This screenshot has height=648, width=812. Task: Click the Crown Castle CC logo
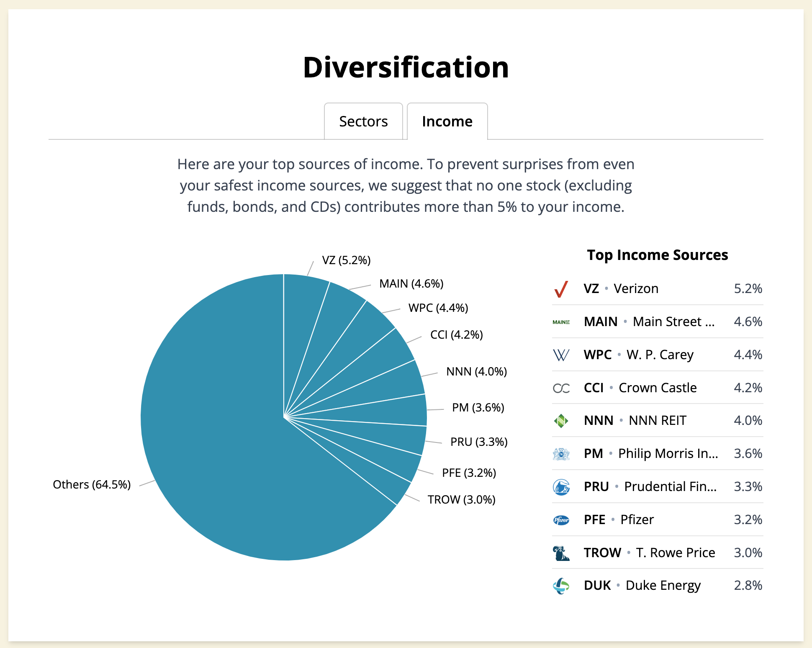click(561, 388)
